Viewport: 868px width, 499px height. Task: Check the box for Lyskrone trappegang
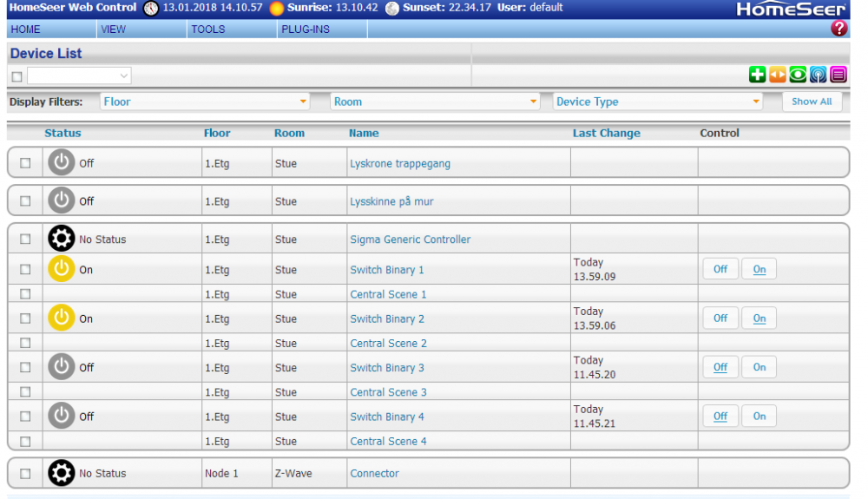[25, 163]
